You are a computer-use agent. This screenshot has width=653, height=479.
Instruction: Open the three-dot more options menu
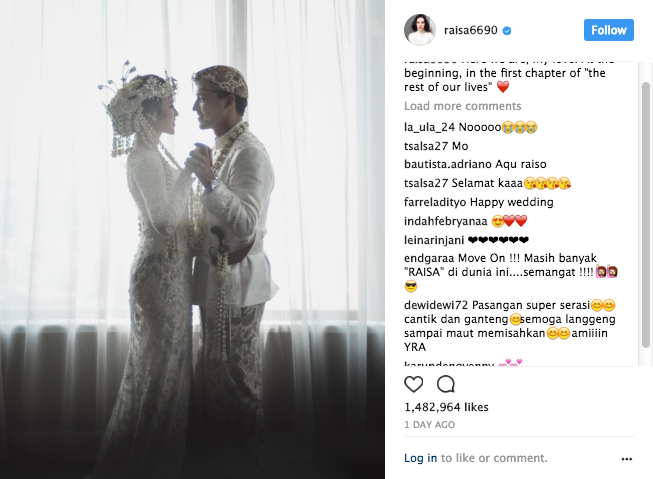tap(627, 459)
